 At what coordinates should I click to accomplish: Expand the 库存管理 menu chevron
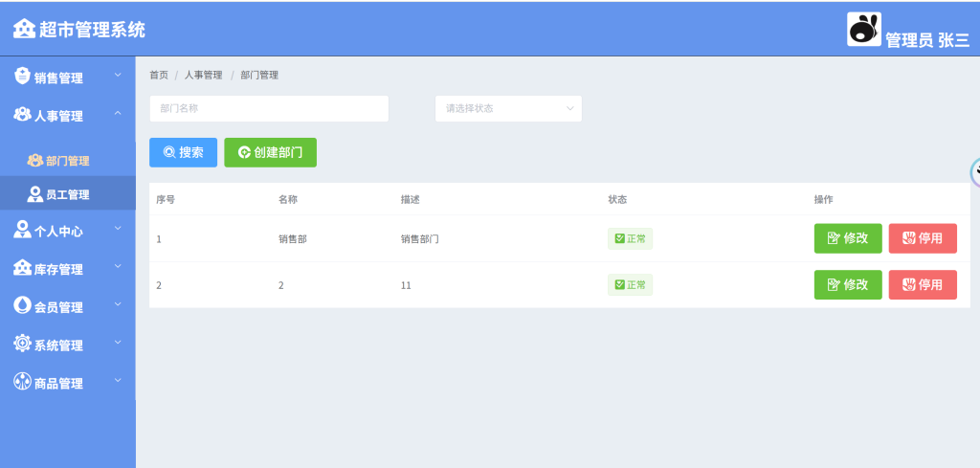coord(118,267)
